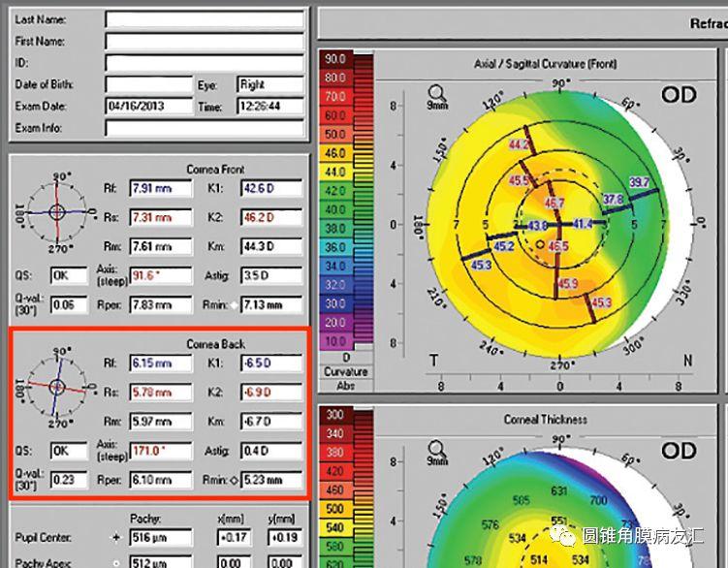Image resolution: width=728 pixels, height=568 pixels.
Task: Click Cornea Front Rm value 7.61 mm
Action: pos(161,246)
